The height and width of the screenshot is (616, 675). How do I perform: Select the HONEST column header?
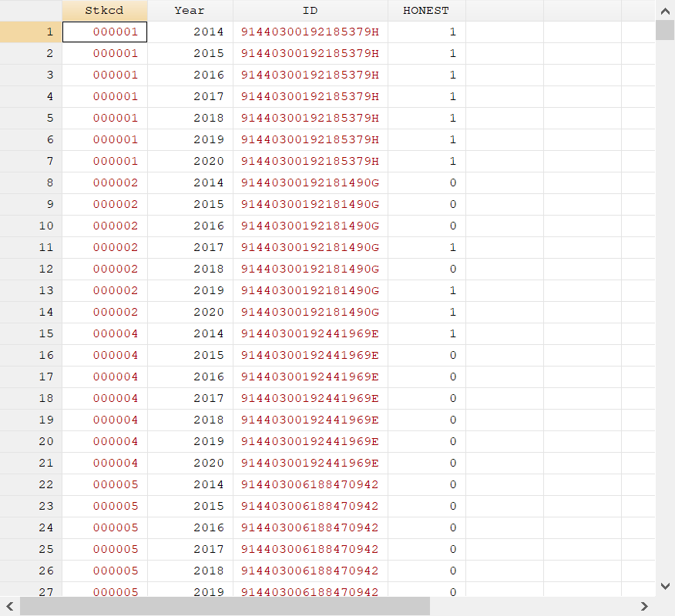(427, 11)
